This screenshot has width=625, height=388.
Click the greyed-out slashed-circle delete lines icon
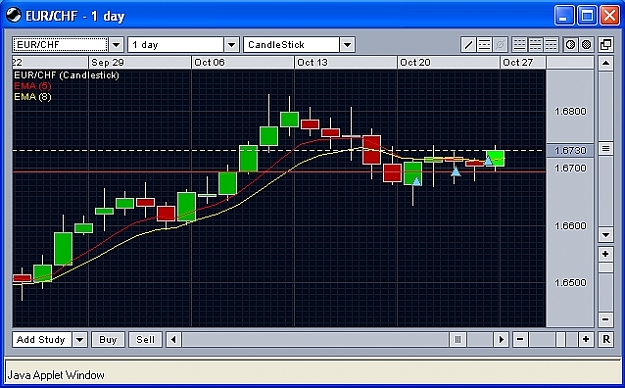[x=500, y=45]
